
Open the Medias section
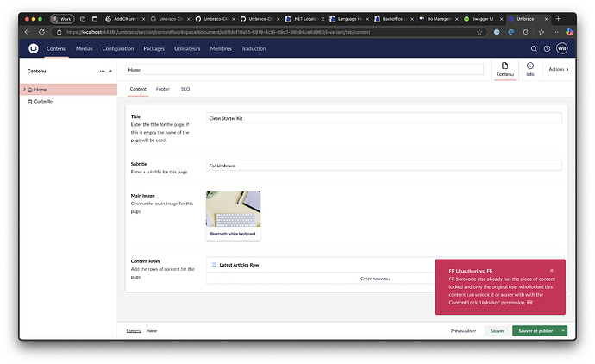85,48
